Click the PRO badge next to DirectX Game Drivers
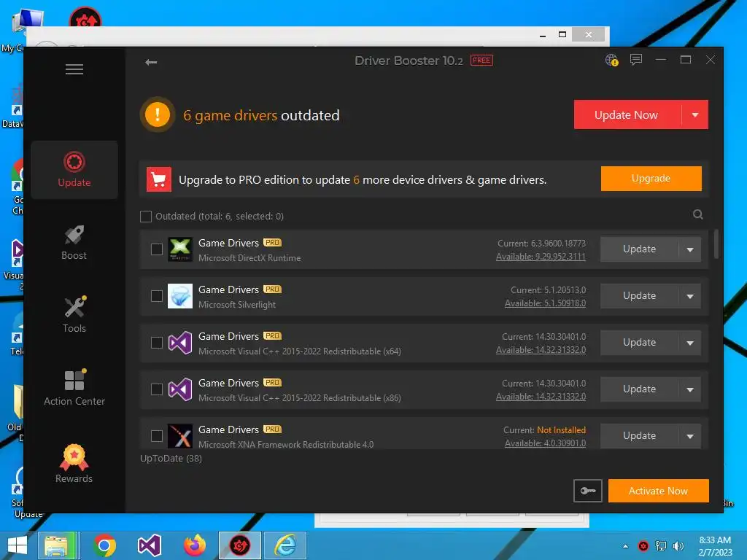The height and width of the screenshot is (560, 747). pos(273,243)
